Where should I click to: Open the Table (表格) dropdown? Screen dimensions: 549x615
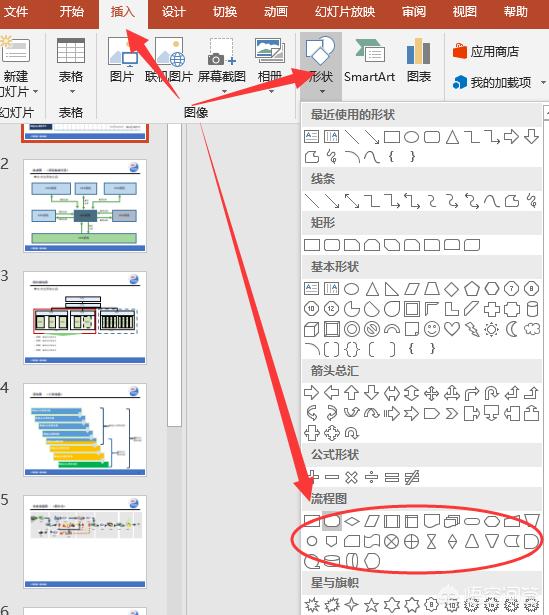[71, 67]
